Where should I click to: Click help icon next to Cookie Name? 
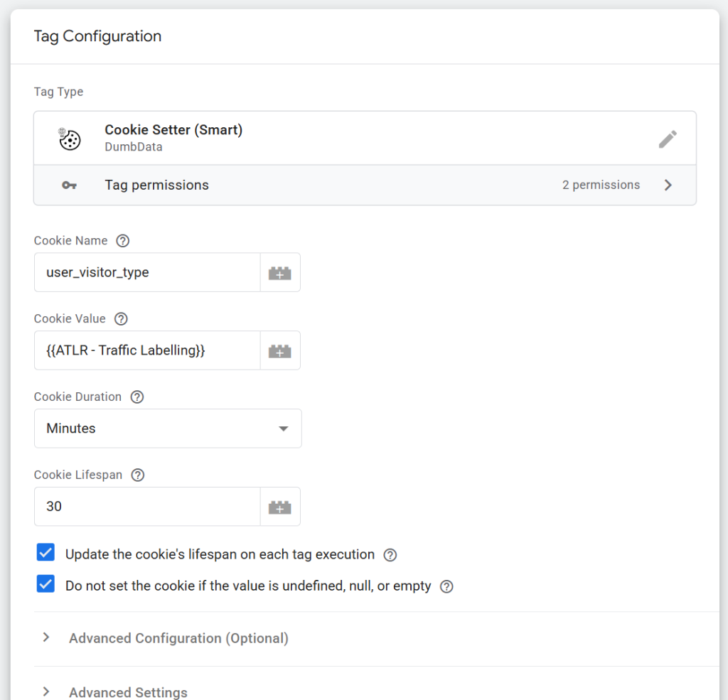[122, 241]
